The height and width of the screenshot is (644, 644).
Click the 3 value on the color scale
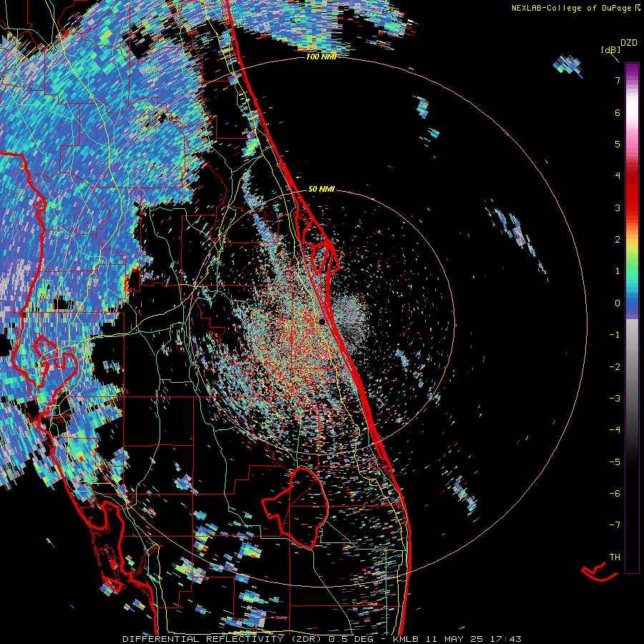click(x=618, y=208)
